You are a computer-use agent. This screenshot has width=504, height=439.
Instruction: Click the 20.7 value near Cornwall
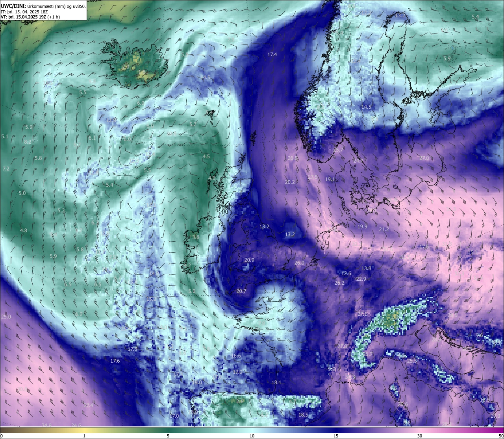click(241, 291)
